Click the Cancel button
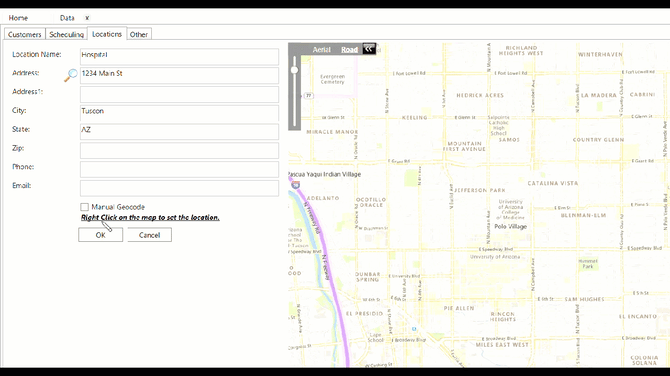The width and height of the screenshot is (670, 376). 150,235
